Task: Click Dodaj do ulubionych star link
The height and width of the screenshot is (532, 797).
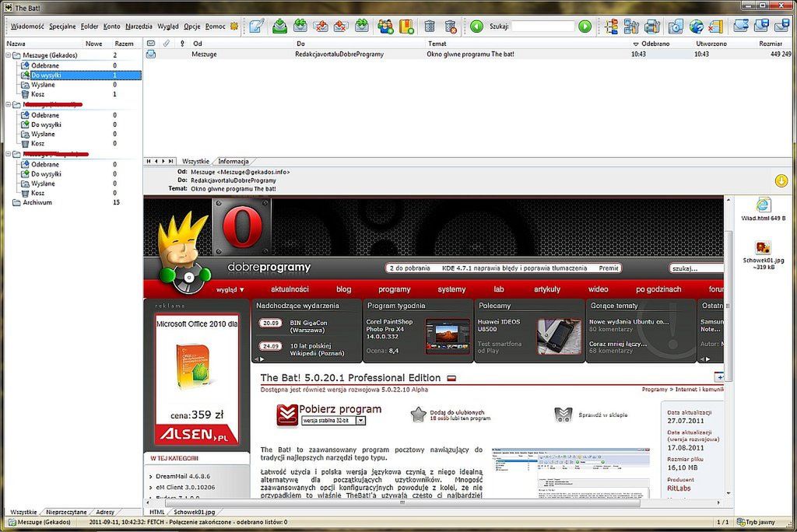Action: (451, 415)
